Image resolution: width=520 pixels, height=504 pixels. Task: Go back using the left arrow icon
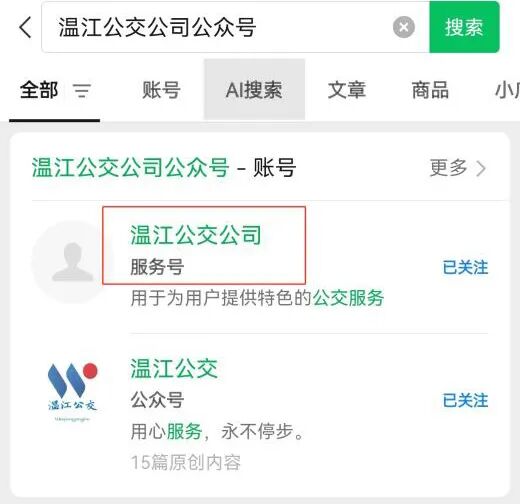coord(25,27)
